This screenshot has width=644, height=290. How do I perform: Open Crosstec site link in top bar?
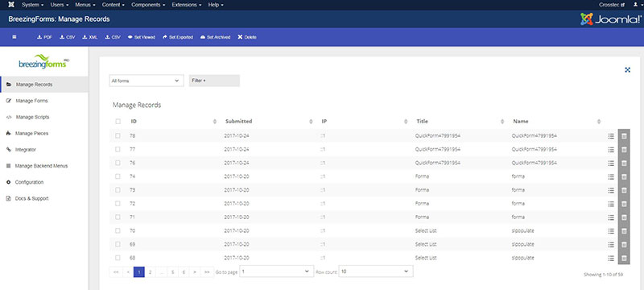pyautogui.click(x=612, y=5)
